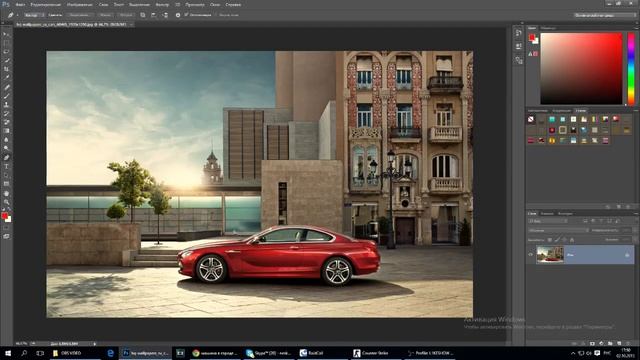Click the Фон layer thumbnail
Viewport: 640px width, 360px height.
pos(550,255)
